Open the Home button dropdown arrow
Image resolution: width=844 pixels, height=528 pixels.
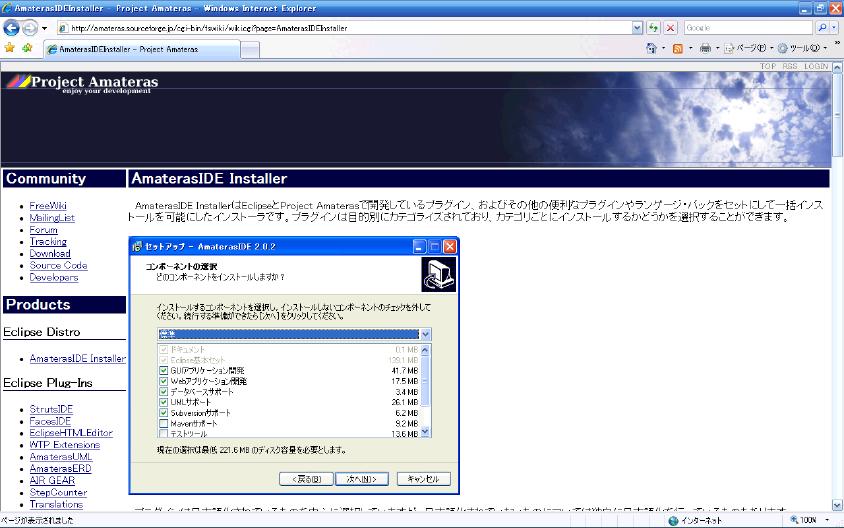point(663,48)
